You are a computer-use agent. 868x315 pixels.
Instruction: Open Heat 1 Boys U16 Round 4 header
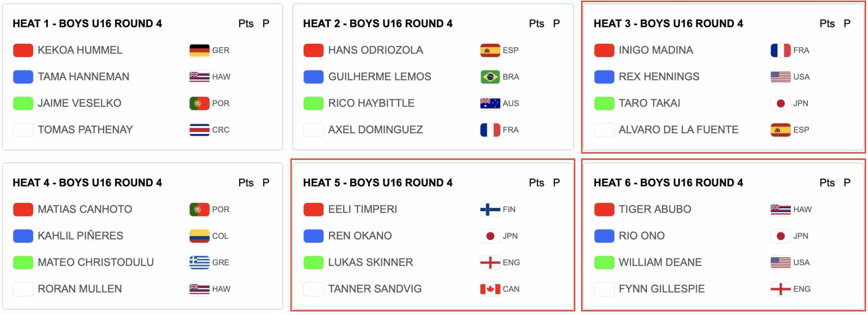point(87,23)
